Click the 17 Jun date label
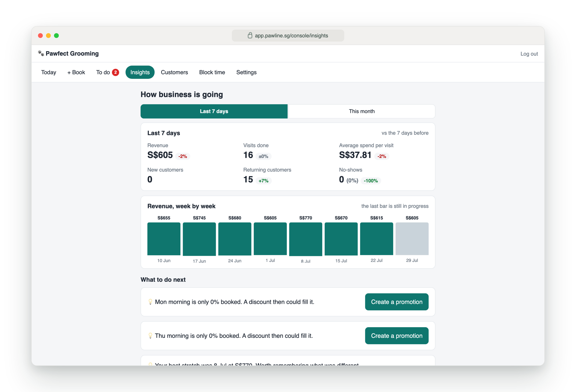This screenshot has height=392, width=576. coord(199,261)
